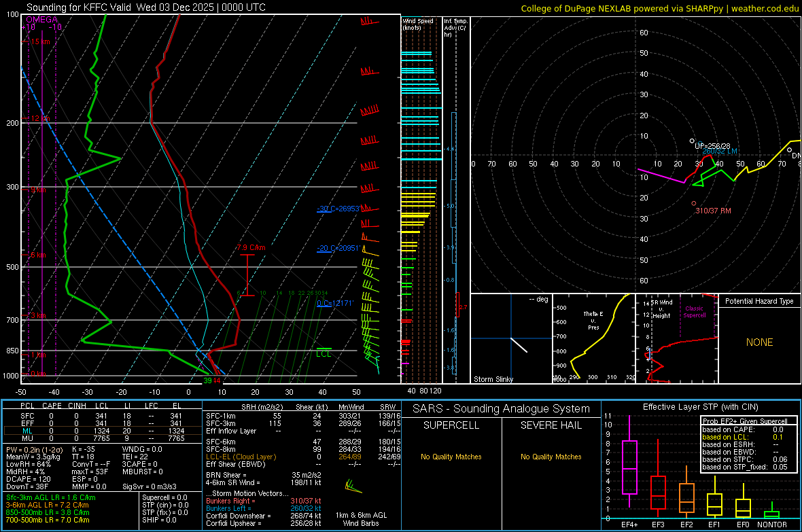Click 'SARS - Sounding Analogue System' heading

pyautogui.click(x=502, y=409)
